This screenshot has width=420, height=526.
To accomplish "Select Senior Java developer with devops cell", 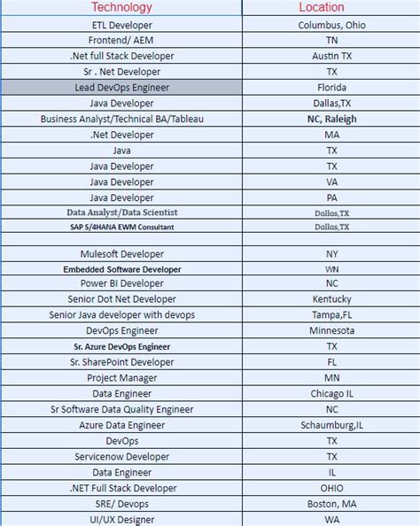I will (121, 314).
